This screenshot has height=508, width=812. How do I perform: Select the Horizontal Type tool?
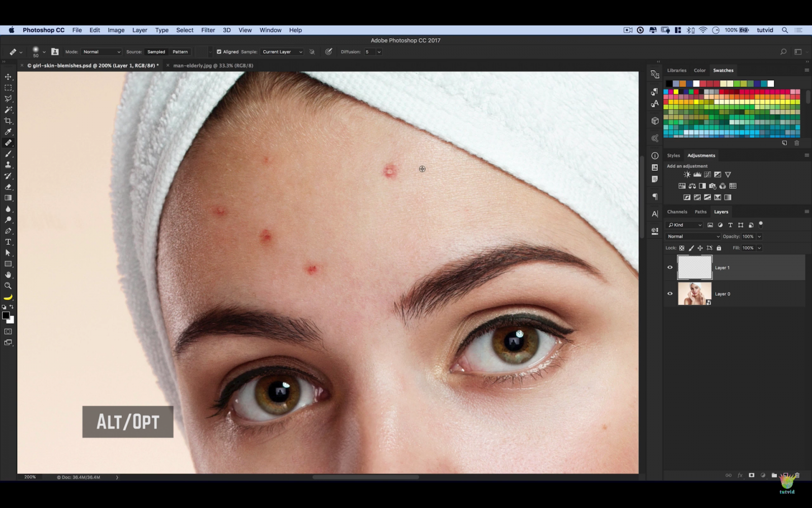pos(8,242)
